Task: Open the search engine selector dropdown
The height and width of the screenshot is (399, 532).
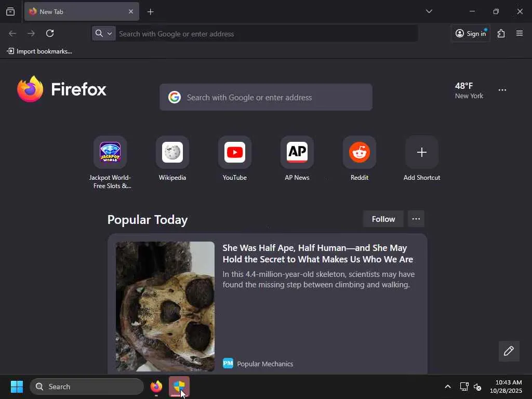Action: (x=104, y=33)
